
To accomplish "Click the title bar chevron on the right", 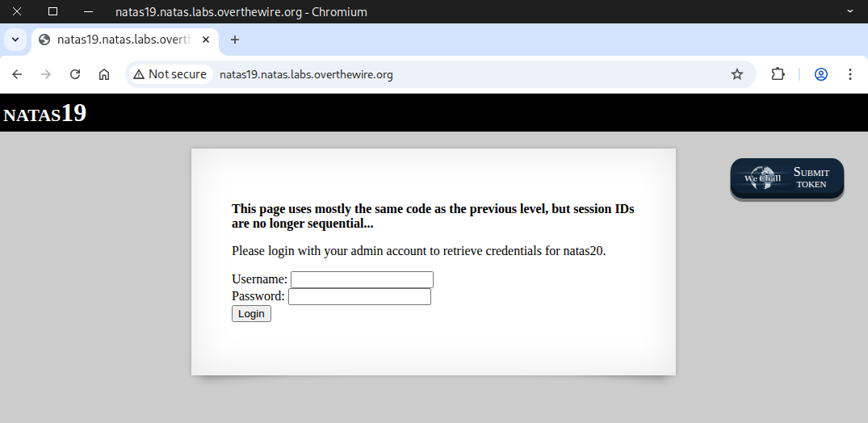I will point(849,11).
